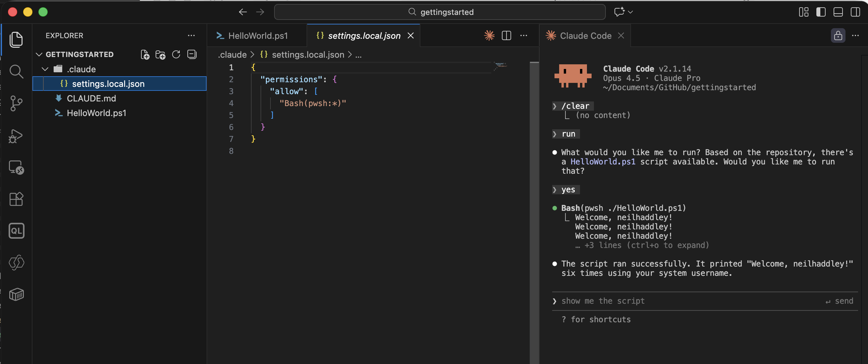Switch to the HelloWorld.ps1 tab

pos(258,35)
